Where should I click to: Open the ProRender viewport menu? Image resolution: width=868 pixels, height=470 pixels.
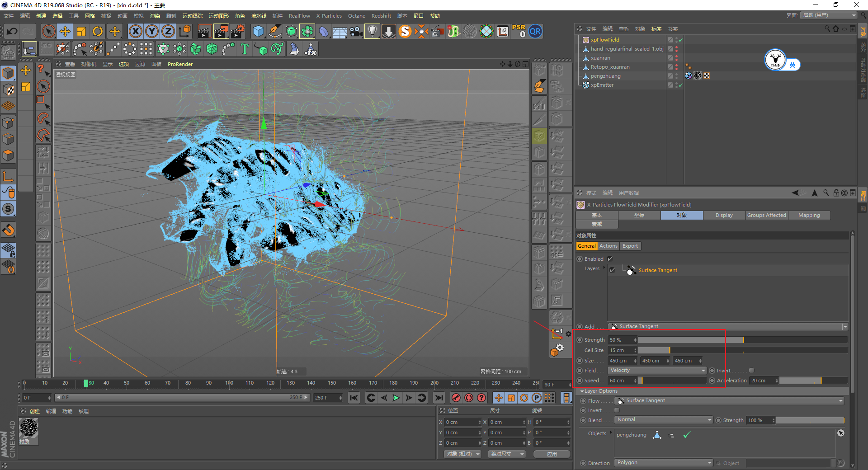[180, 64]
